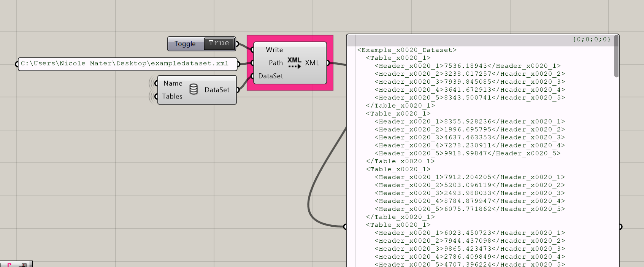This screenshot has width=644, height=267.
Task: Click the output grip of the Toggle component
Action: pos(237,44)
